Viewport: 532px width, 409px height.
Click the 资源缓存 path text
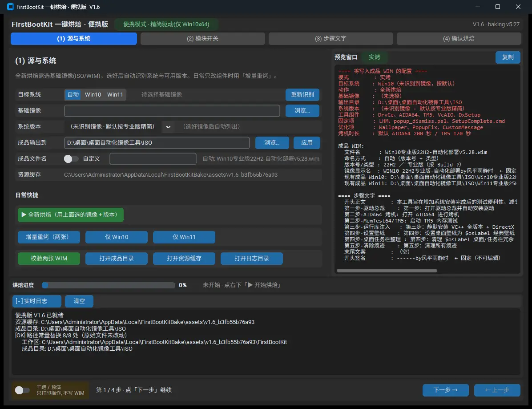pyautogui.click(x=171, y=175)
